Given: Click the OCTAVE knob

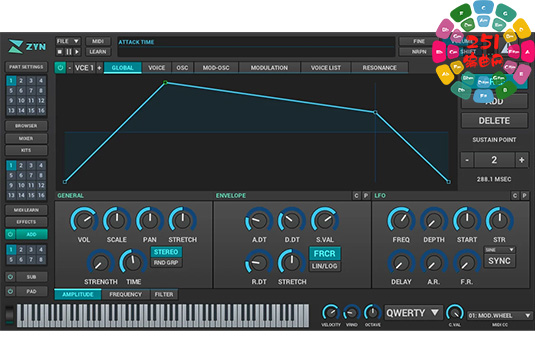Looking at the screenshot, I should [x=373, y=312].
